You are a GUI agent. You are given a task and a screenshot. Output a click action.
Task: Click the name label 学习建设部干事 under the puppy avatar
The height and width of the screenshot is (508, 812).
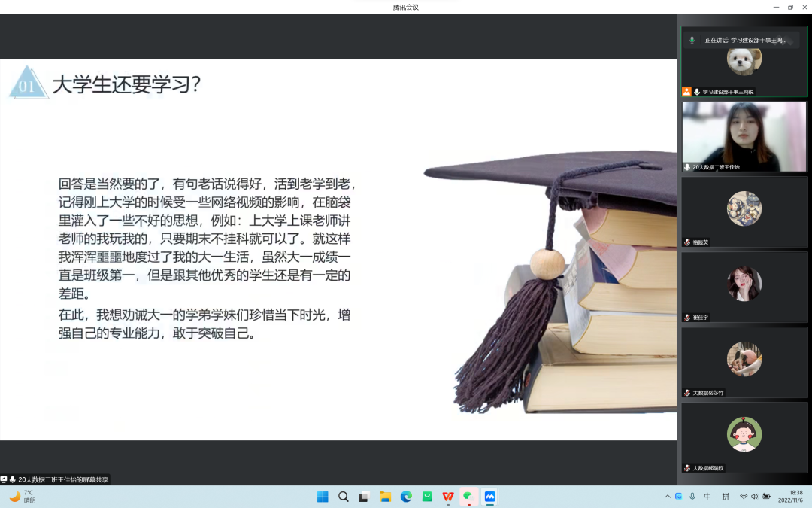point(728,92)
